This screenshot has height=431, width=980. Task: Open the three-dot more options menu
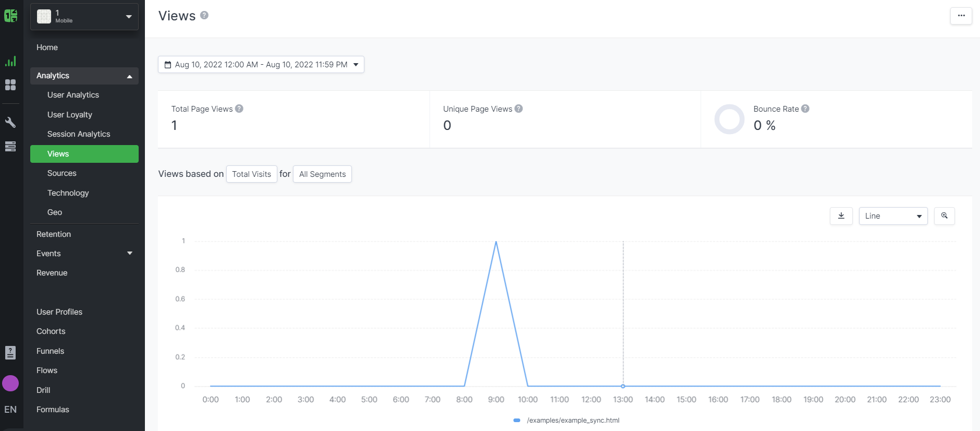point(961,16)
